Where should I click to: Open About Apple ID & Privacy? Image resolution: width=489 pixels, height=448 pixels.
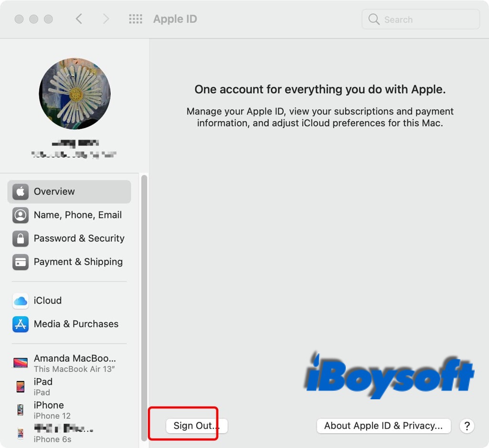pos(383,426)
